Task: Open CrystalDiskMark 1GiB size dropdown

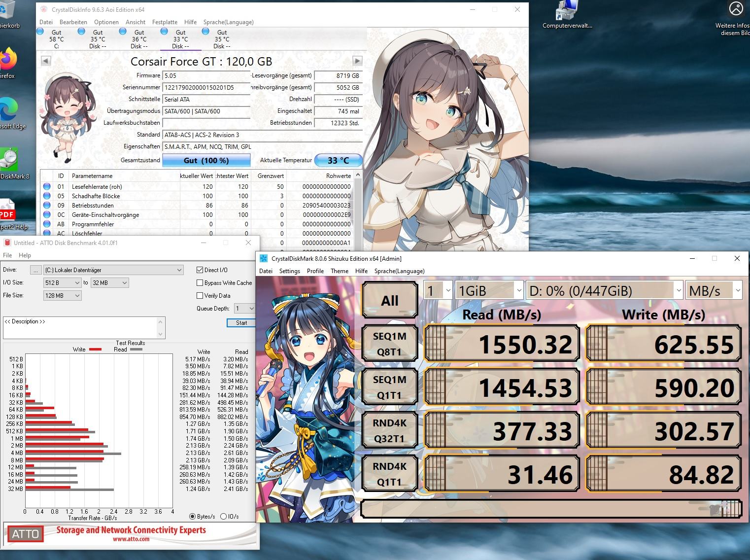Action: (489, 291)
